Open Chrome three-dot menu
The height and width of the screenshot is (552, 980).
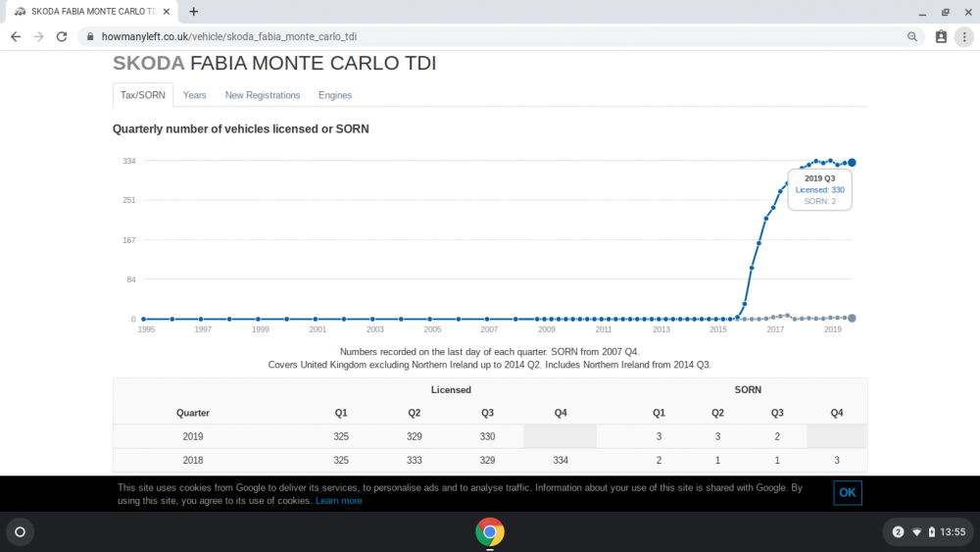tap(964, 37)
